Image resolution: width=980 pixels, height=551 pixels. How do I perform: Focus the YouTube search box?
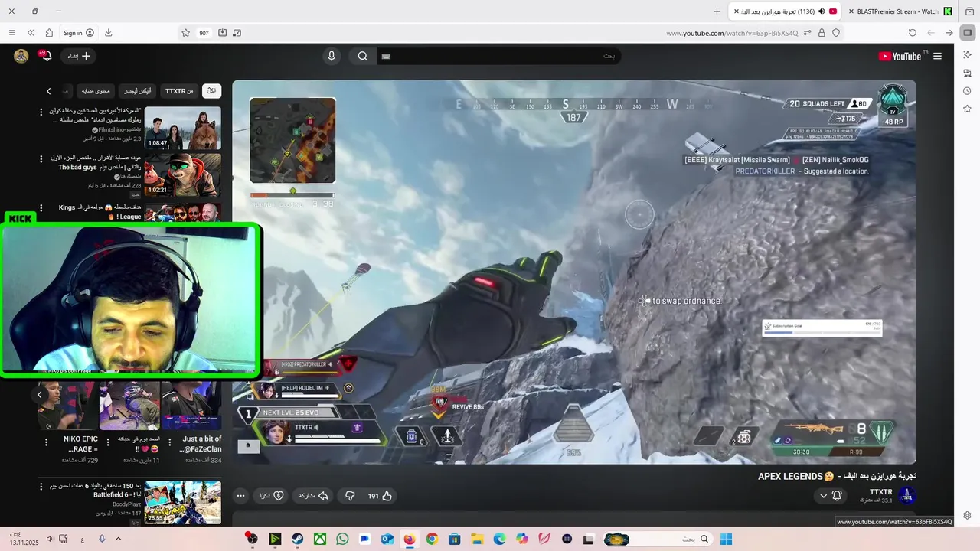[x=498, y=56]
